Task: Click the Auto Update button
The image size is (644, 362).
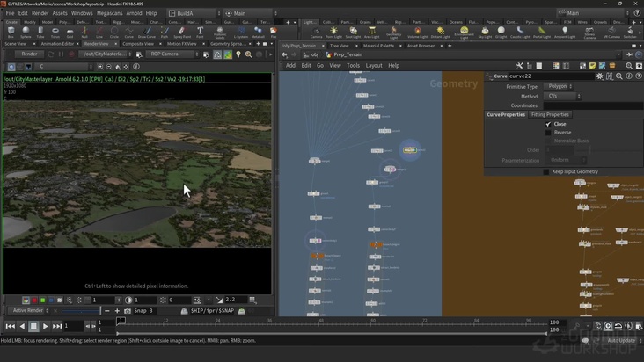Action: (x=621, y=340)
